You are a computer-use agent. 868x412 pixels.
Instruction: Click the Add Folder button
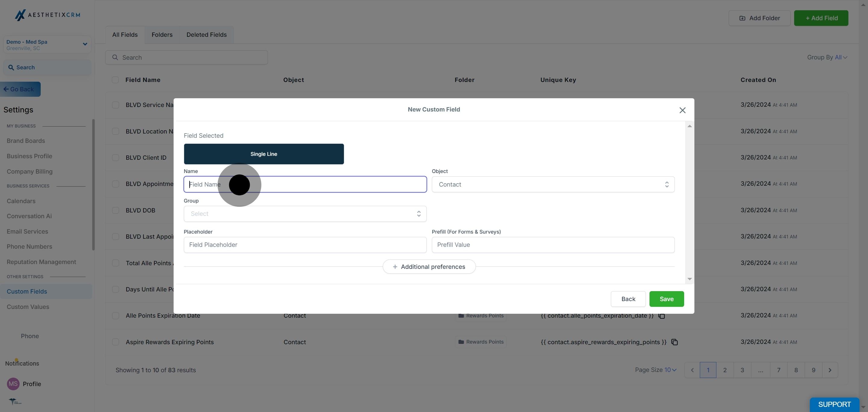click(759, 18)
